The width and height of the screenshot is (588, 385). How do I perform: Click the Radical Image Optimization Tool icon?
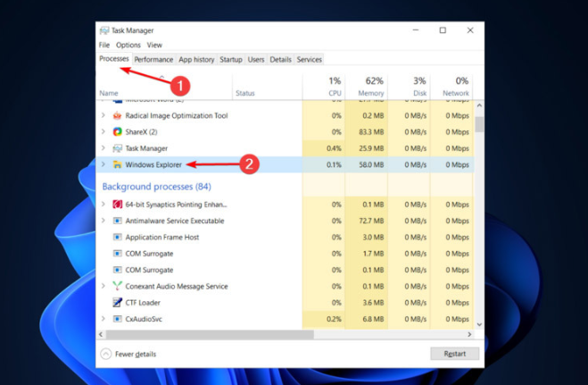(117, 116)
